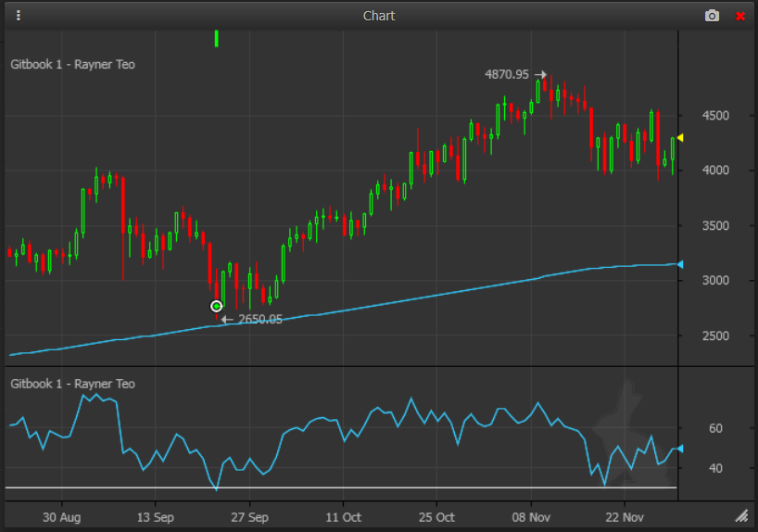Click the green circle trade marker
Screen dimensions: 758x532
coord(216,307)
